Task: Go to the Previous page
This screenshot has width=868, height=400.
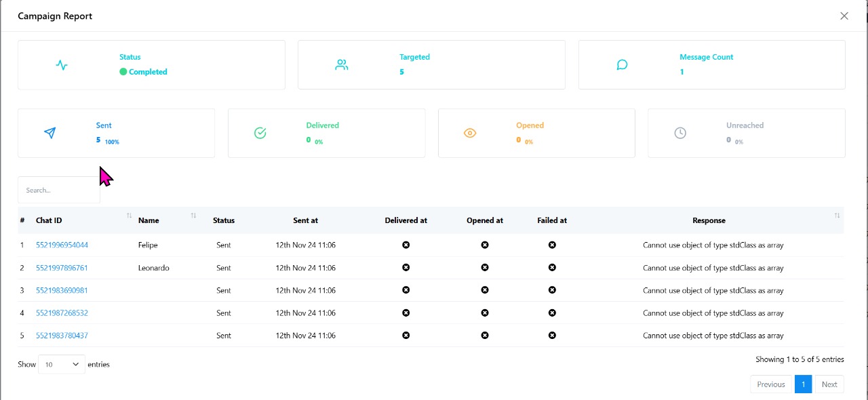Action: (x=771, y=384)
